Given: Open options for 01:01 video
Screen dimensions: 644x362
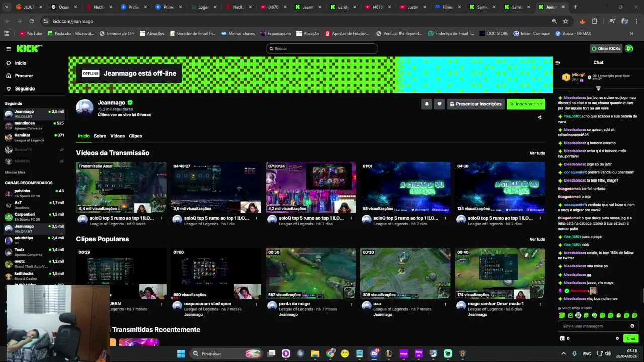Looking at the screenshot, I should coord(446,218).
